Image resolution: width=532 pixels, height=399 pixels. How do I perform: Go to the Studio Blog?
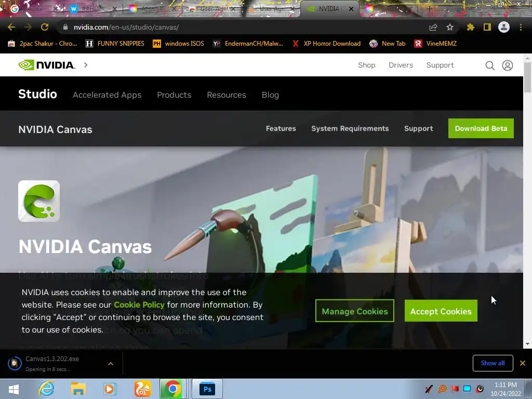point(270,95)
